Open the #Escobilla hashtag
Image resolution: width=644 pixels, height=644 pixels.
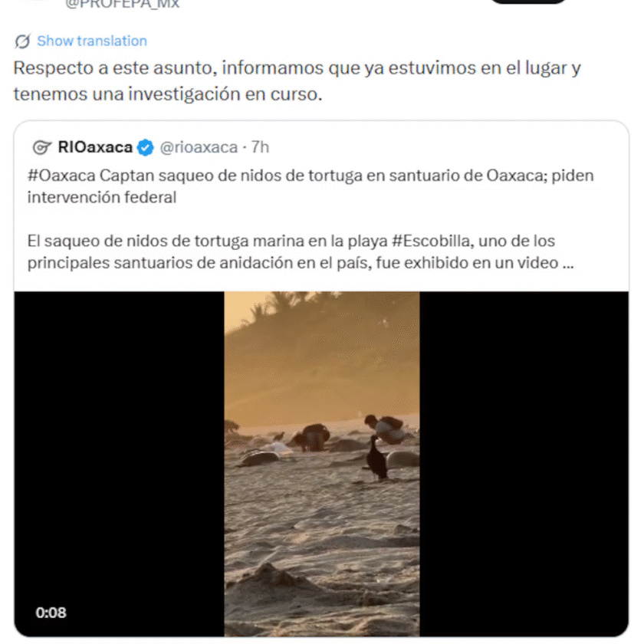(x=433, y=241)
